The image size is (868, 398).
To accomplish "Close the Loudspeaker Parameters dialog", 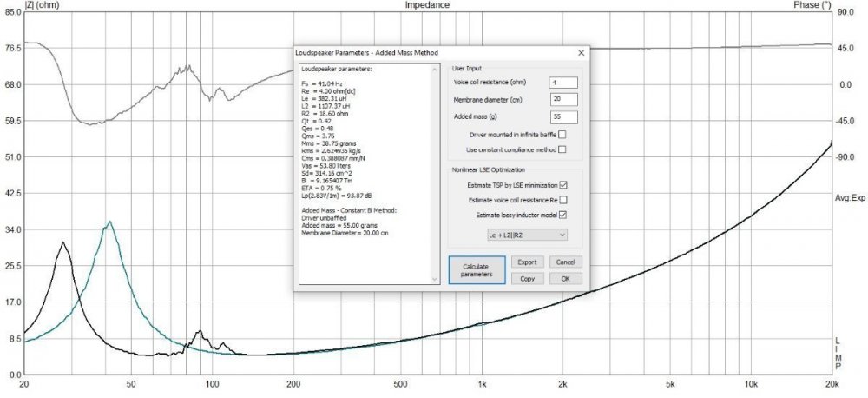I will click(581, 53).
